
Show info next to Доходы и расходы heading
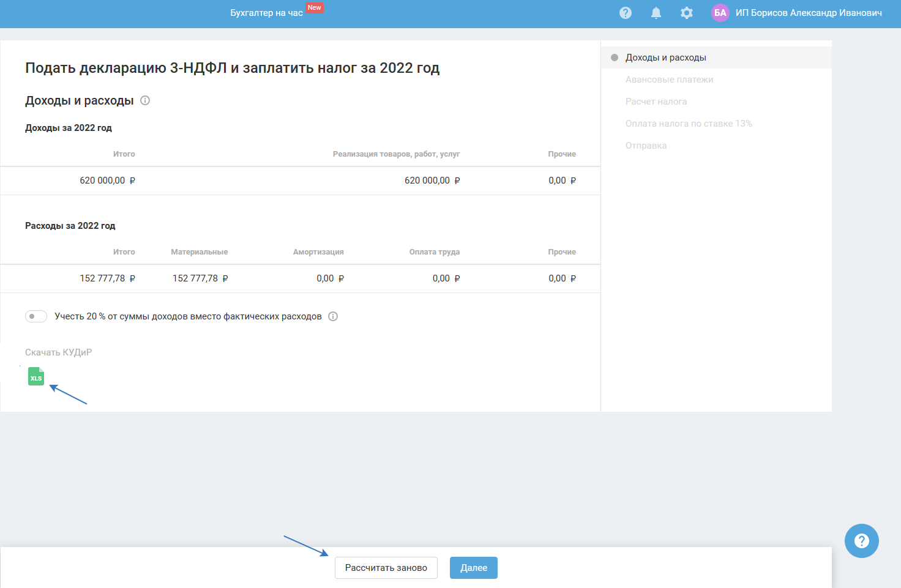(x=145, y=100)
